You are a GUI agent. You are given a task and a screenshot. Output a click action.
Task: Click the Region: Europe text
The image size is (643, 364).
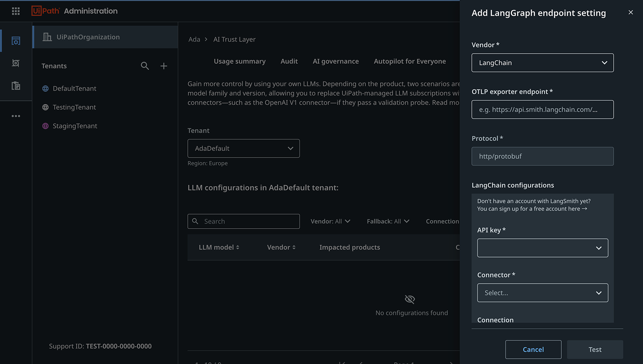coord(208,163)
